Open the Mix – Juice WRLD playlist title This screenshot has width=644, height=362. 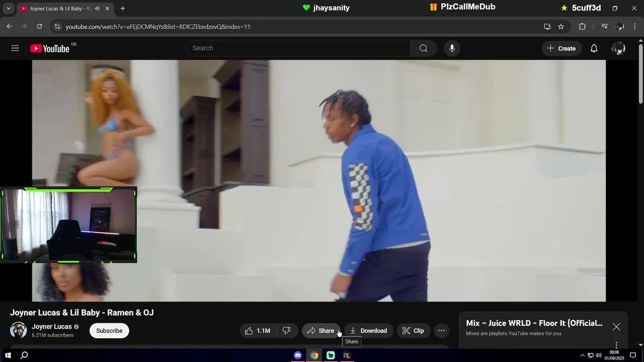[534, 323]
